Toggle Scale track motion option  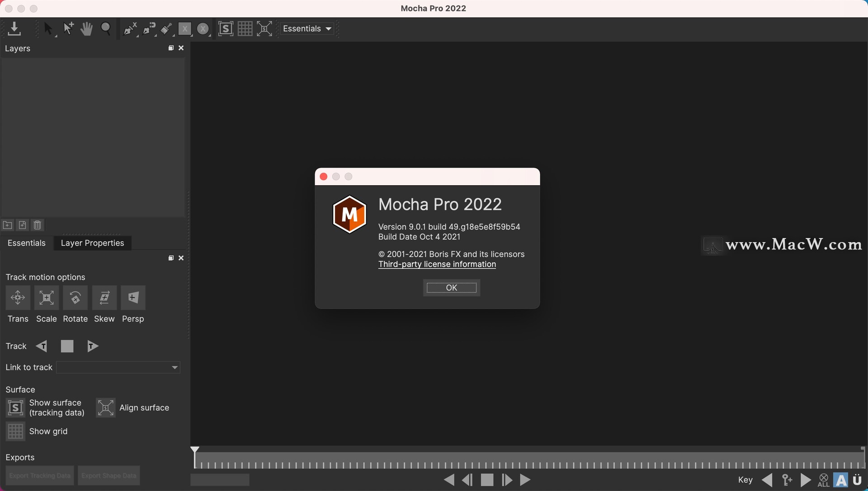(47, 298)
